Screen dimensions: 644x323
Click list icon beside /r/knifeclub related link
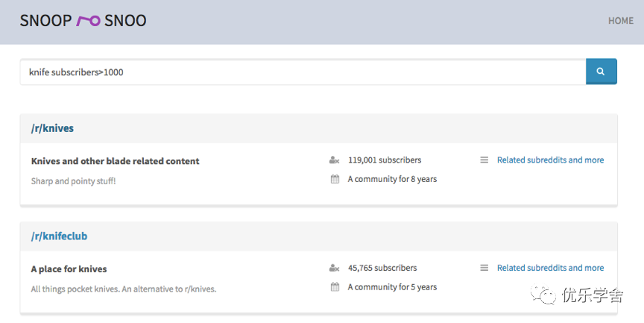(x=484, y=268)
